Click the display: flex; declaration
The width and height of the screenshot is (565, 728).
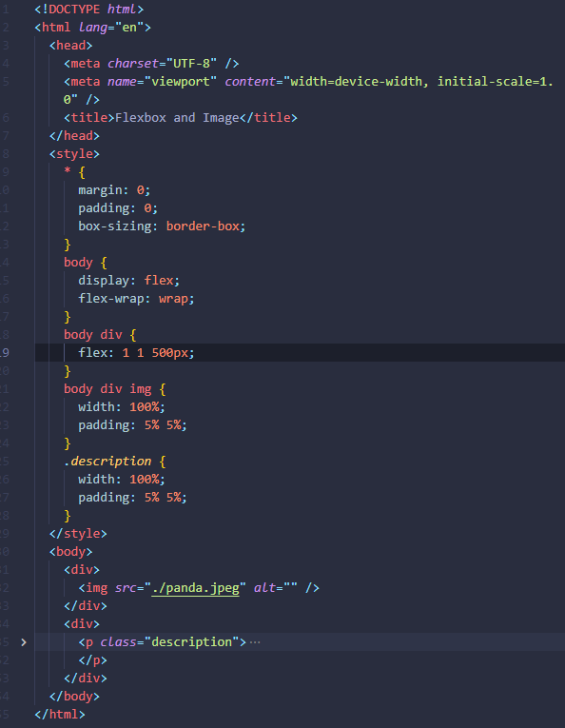pos(128,281)
